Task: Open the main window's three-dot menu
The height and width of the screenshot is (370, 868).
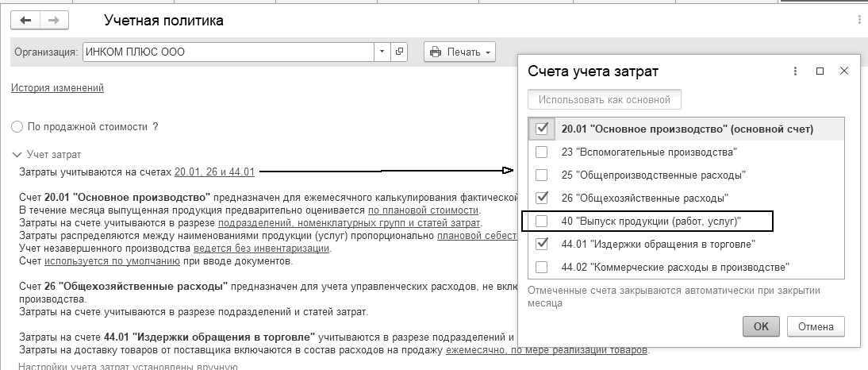Action: click(x=859, y=21)
